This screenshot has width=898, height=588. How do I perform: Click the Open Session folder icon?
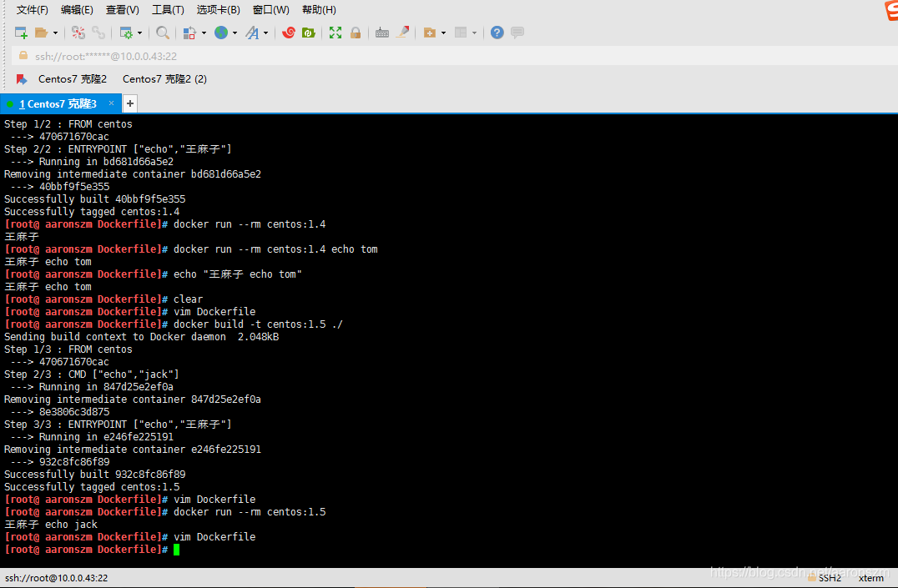[41, 33]
